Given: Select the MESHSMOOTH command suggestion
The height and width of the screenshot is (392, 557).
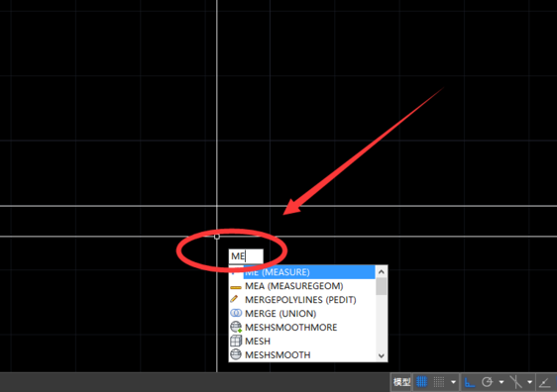Looking at the screenshot, I should point(301,354).
